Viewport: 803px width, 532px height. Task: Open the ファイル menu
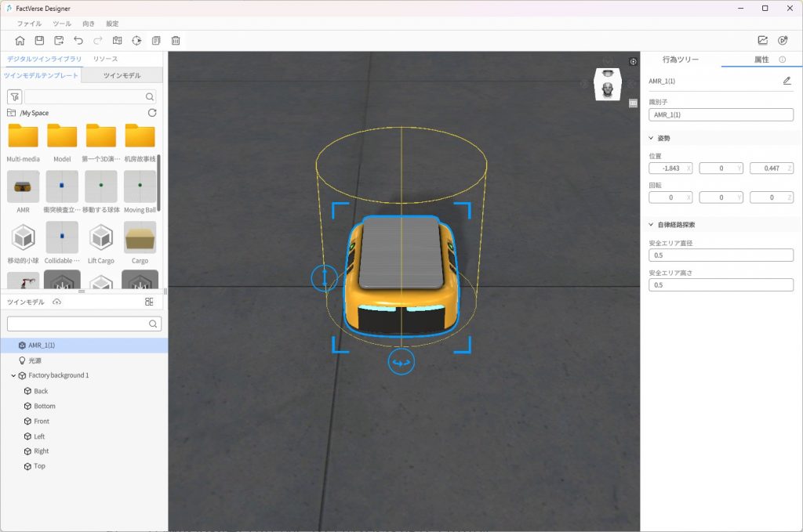pos(29,24)
